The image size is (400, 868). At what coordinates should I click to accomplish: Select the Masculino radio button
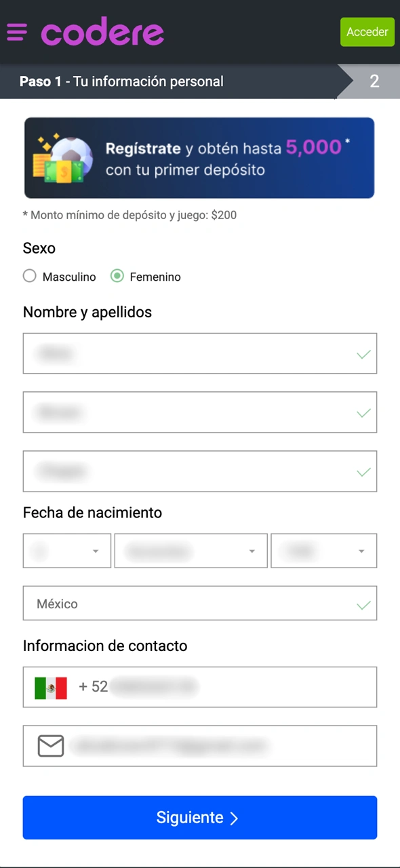coord(30,276)
